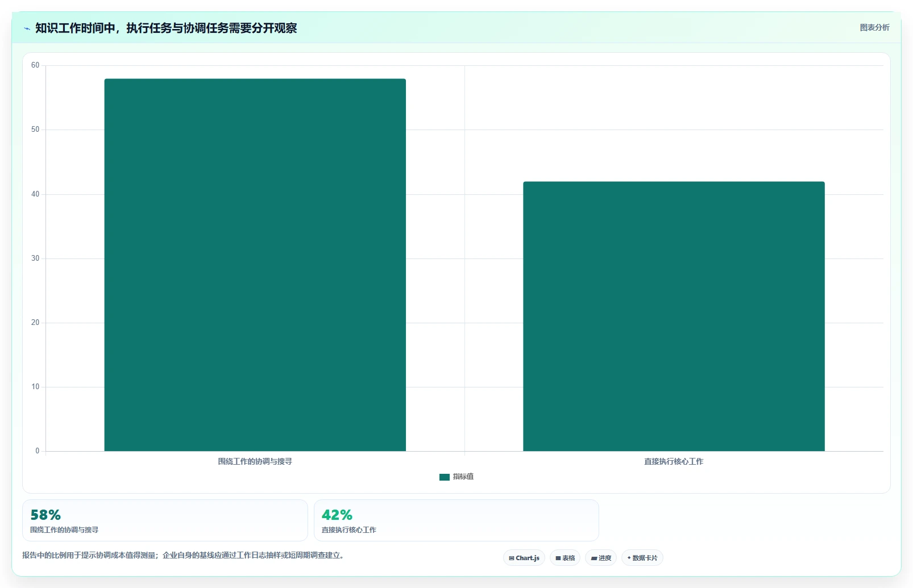Screen dimensions: 913x588
Task: Click the x-axis label 直接执行核心工作
Action: tap(674, 461)
